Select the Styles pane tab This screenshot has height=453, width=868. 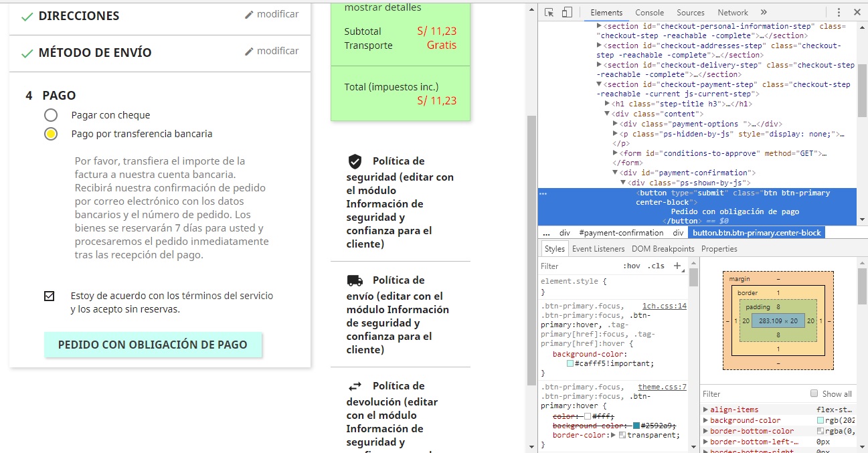pyautogui.click(x=554, y=249)
